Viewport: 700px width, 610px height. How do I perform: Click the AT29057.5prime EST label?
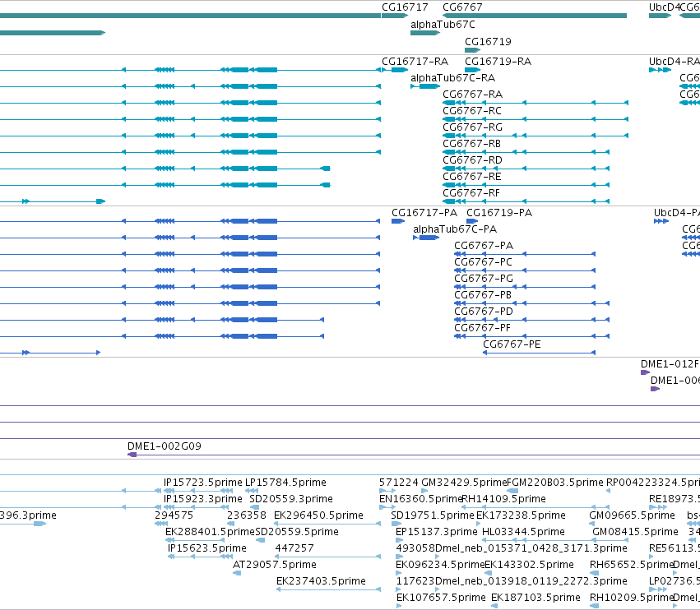point(275,565)
